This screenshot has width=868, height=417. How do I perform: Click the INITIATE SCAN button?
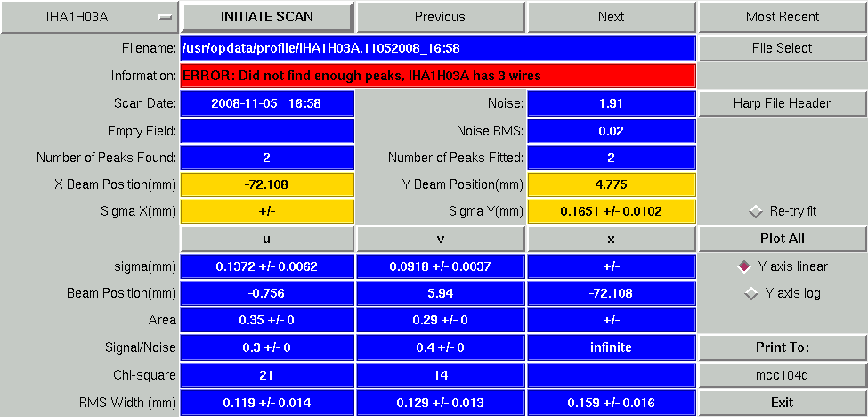(267, 17)
